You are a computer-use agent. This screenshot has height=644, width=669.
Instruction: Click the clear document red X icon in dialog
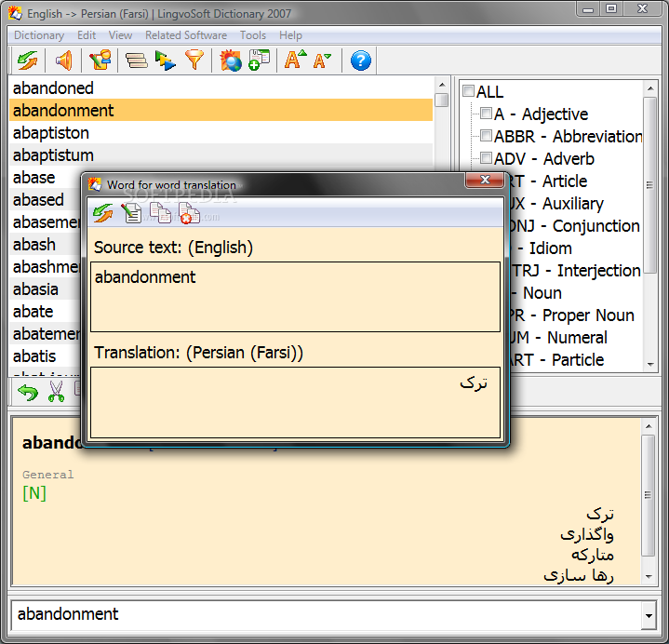(x=189, y=212)
